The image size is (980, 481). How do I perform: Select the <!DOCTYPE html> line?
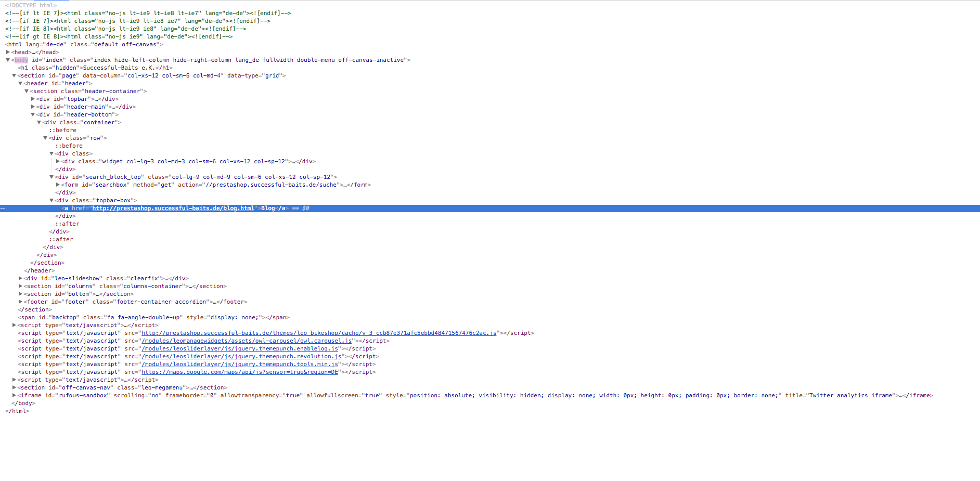pyautogui.click(x=31, y=5)
